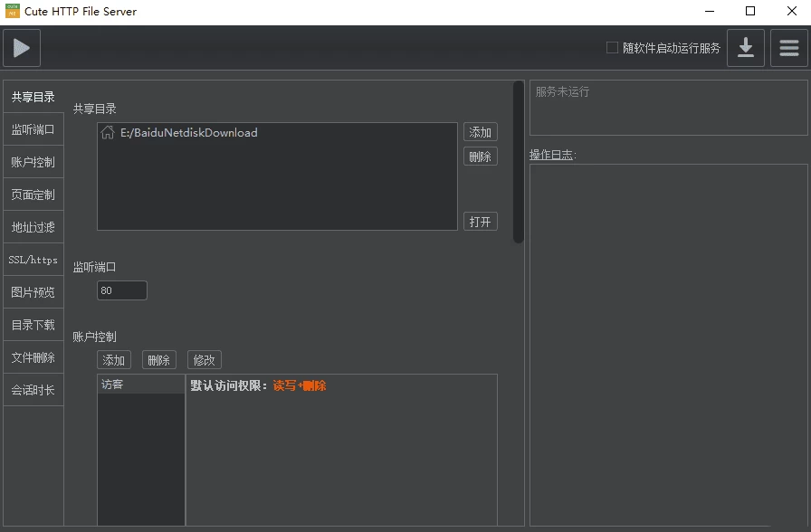Image resolution: width=811 pixels, height=532 pixels.
Task: Start the HTTP server with play button
Action: point(22,48)
